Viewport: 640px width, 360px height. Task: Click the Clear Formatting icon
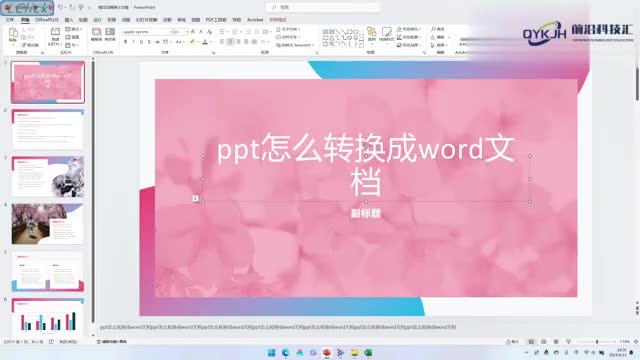(209, 31)
